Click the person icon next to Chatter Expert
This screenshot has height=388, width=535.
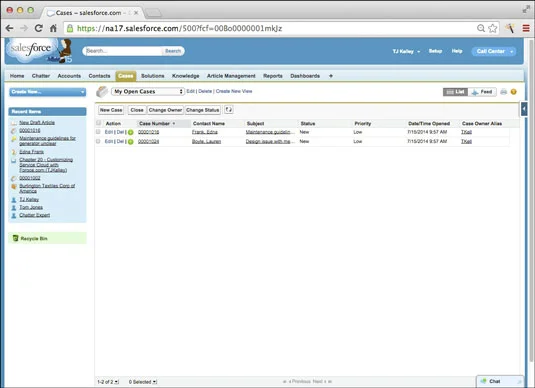click(x=14, y=215)
